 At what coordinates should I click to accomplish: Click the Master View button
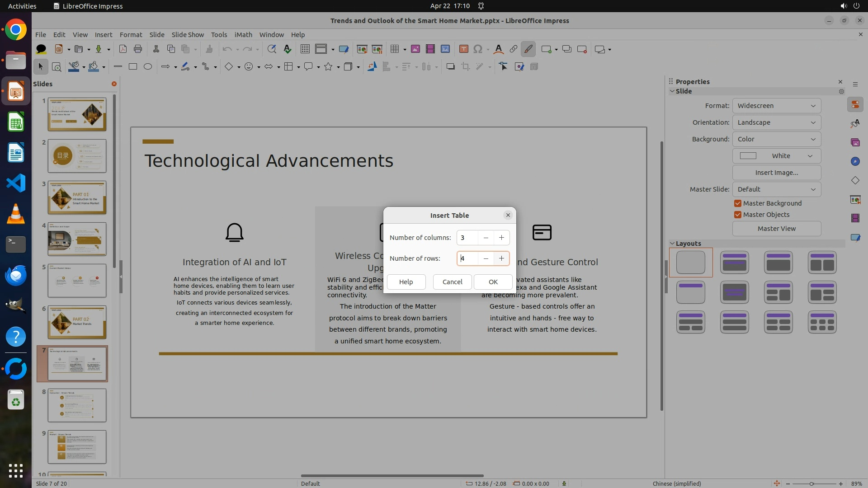(776, 229)
